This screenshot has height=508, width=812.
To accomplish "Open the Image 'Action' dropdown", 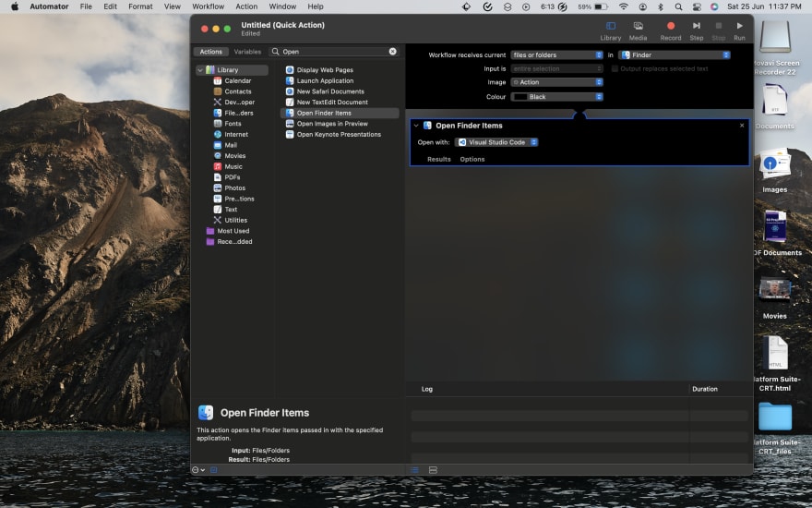I will (556, 82).
